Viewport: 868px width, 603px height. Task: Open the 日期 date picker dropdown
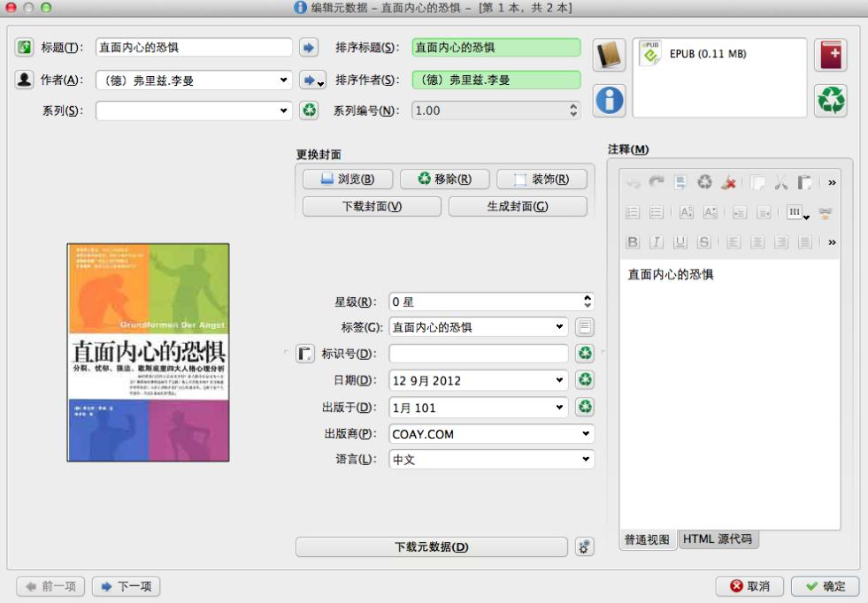point(560,379)
